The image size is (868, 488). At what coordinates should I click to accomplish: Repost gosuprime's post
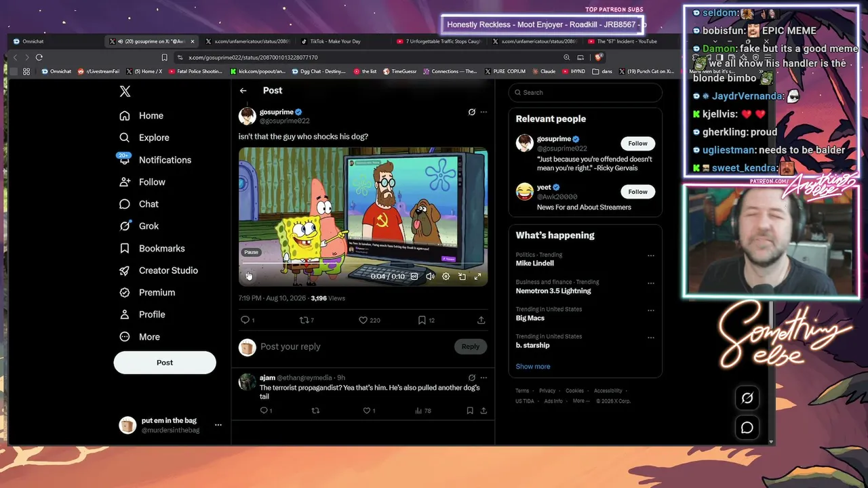(x=307, y=320)
